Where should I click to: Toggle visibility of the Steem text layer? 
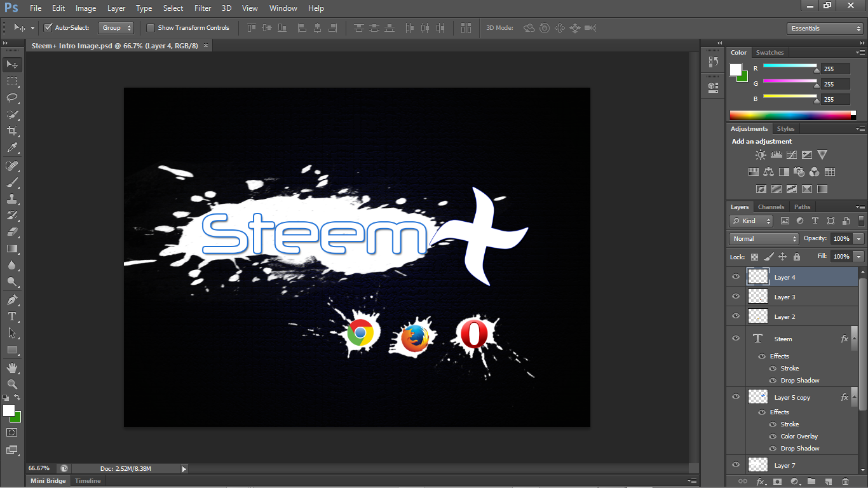(736, 339)
